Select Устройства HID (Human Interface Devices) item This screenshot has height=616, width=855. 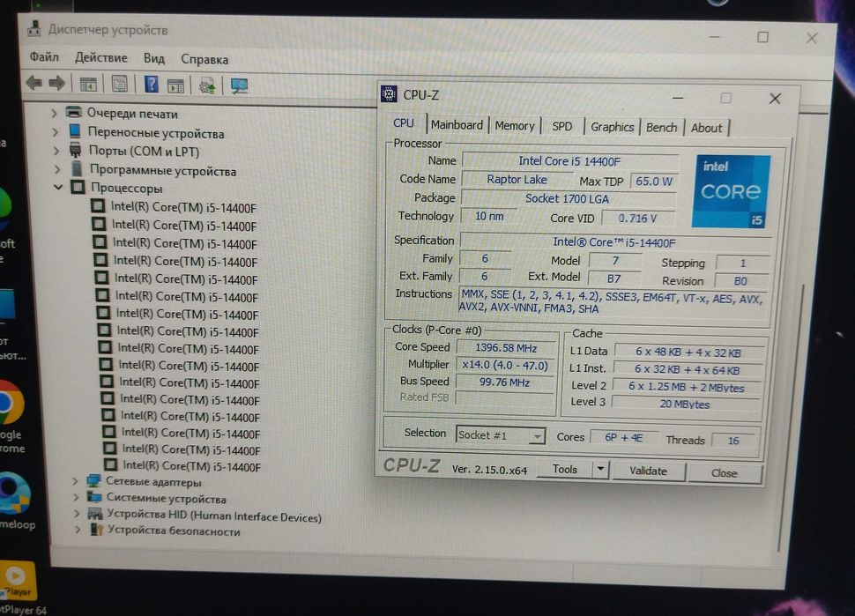214,516
